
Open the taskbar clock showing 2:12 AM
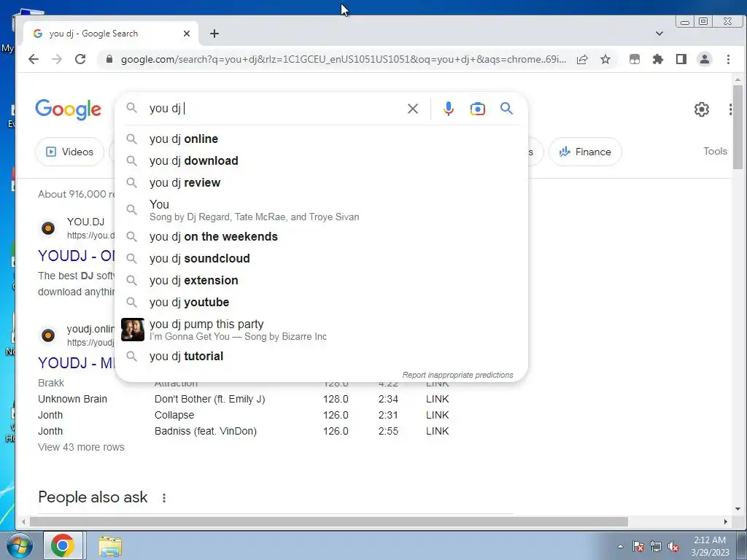710,546
